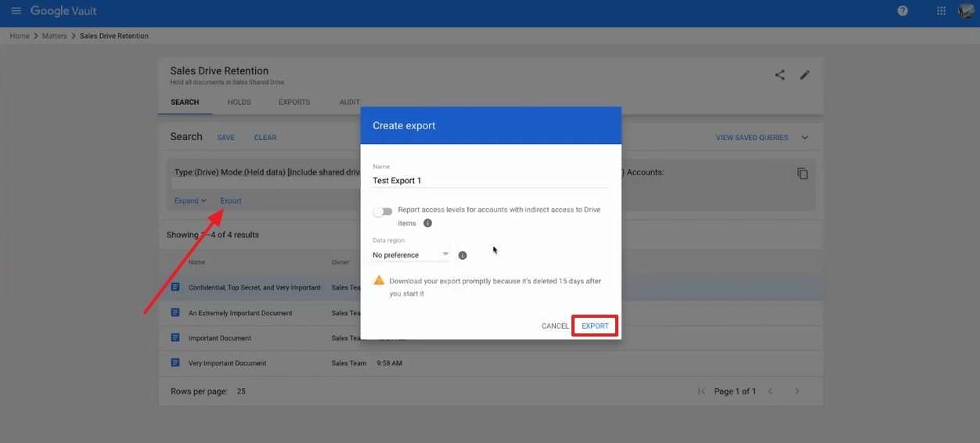Screen dimensions: 980x443
Task: Expand the saved queries chevron
Action: click(x=805, y=138)
